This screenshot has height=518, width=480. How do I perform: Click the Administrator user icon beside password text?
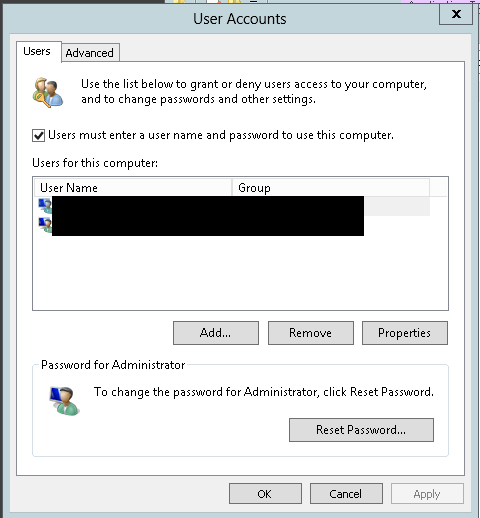click(65, 400)
